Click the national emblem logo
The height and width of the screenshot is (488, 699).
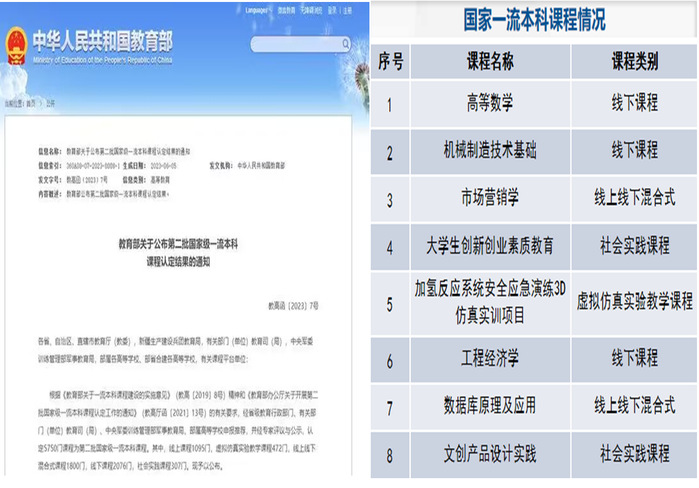pos(16,46)
